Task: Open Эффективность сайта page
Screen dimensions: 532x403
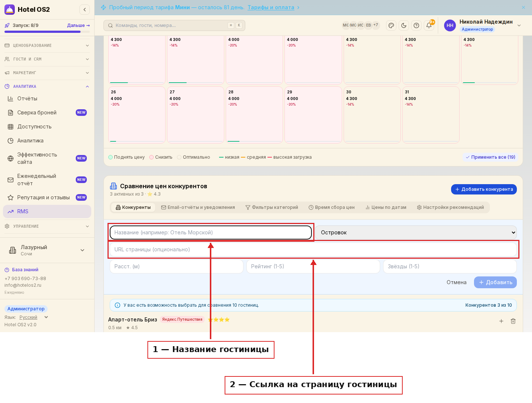Action: 47,158
